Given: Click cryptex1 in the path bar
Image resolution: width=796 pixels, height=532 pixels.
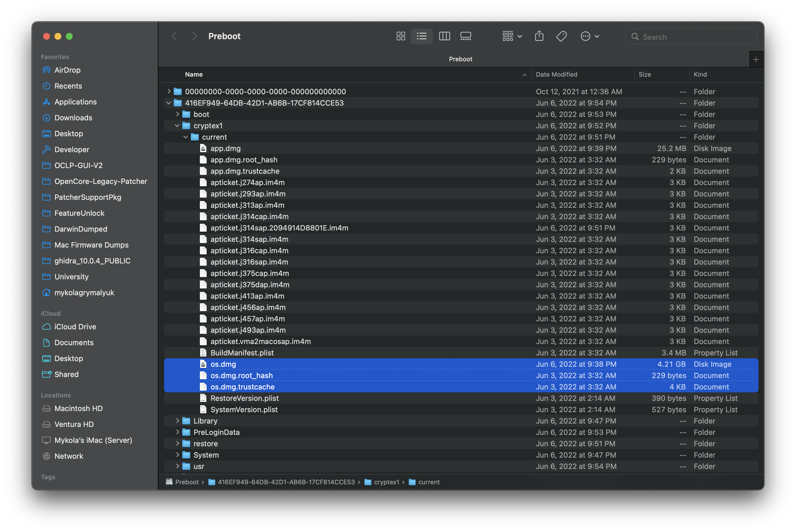Looking at the screenshot, I should point(386,482).
